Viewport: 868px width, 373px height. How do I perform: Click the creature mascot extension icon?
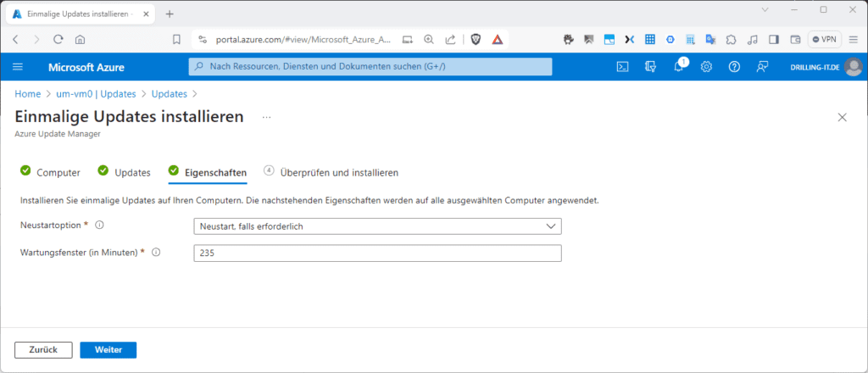[x=568, y=39]
